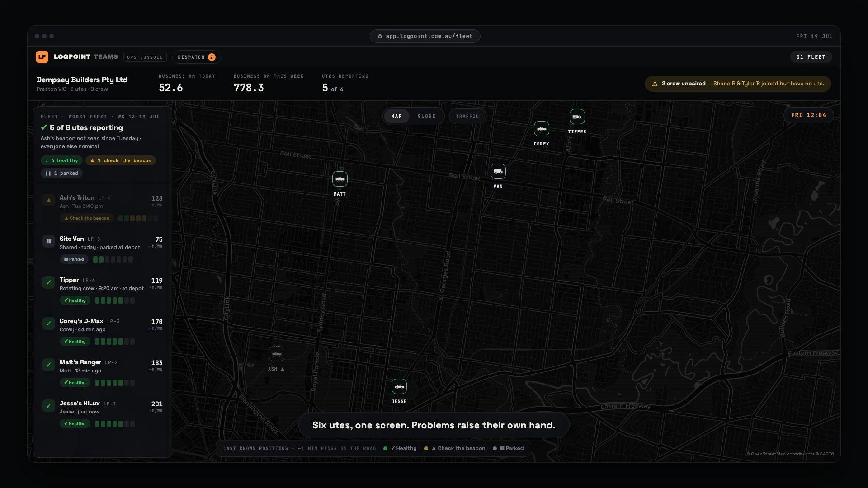The width and height of the screenshot is (868, 488).
Task: Click the Healthy tag on Matt's Ranger
Action: [x=75, y=383]
